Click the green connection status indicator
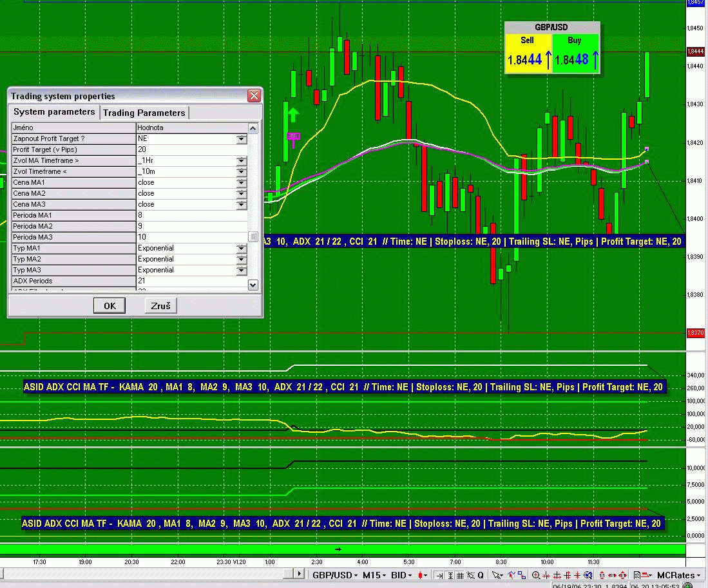 point(687,585)
